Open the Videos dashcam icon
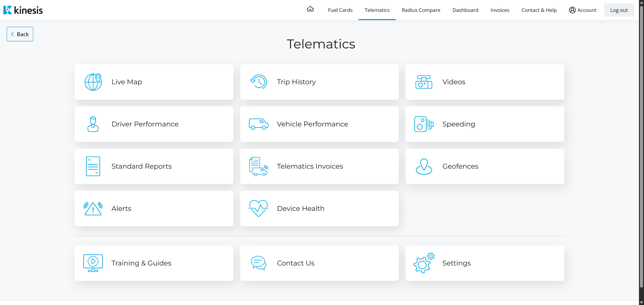644x305 pixels. [x=424, y=82]
